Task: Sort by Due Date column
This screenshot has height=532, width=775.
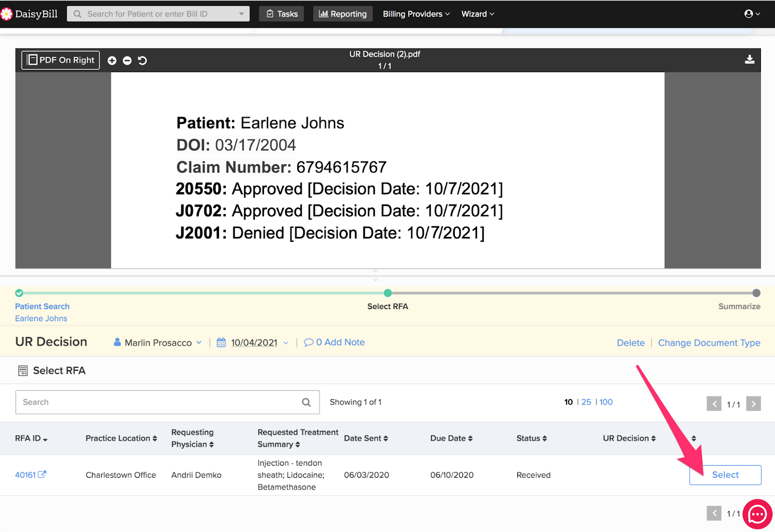Action: pos(451,438)
